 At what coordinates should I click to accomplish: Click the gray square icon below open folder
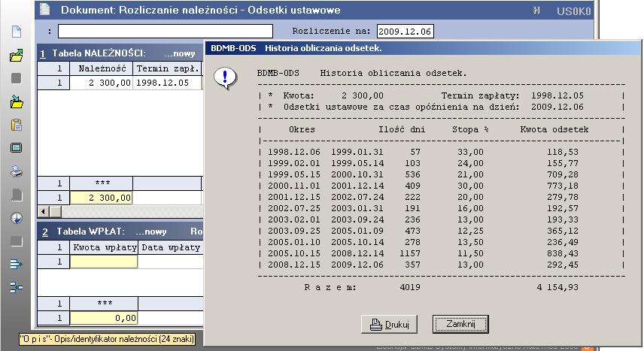pos(16,78)
